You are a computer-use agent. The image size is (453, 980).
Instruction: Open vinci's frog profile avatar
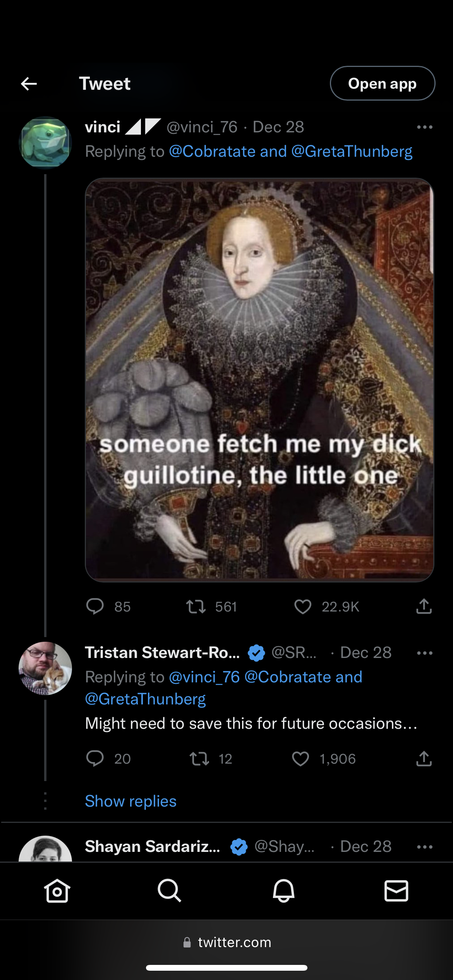tap(45, 143)
